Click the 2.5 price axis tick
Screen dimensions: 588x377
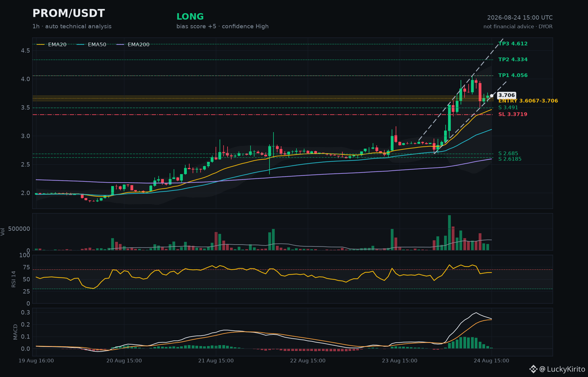click(x=25, y=165)
